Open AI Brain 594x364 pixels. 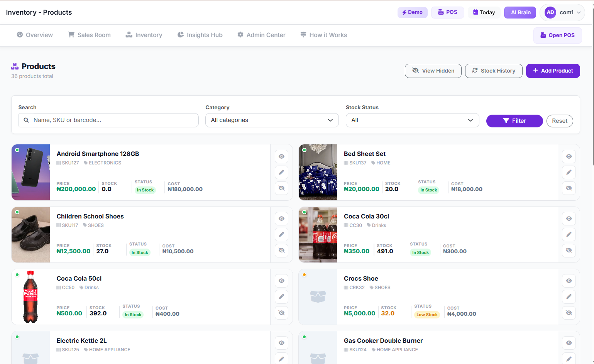(520, 12)
